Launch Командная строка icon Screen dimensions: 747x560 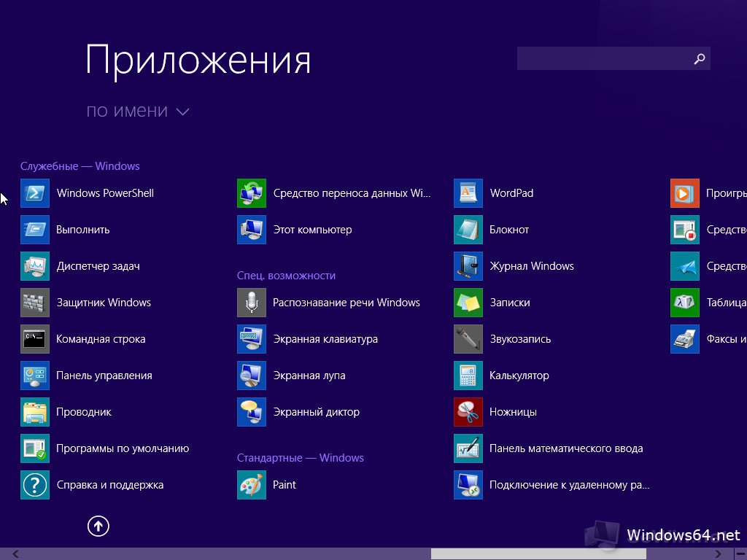pyautogui.click(x=35, y=339)
